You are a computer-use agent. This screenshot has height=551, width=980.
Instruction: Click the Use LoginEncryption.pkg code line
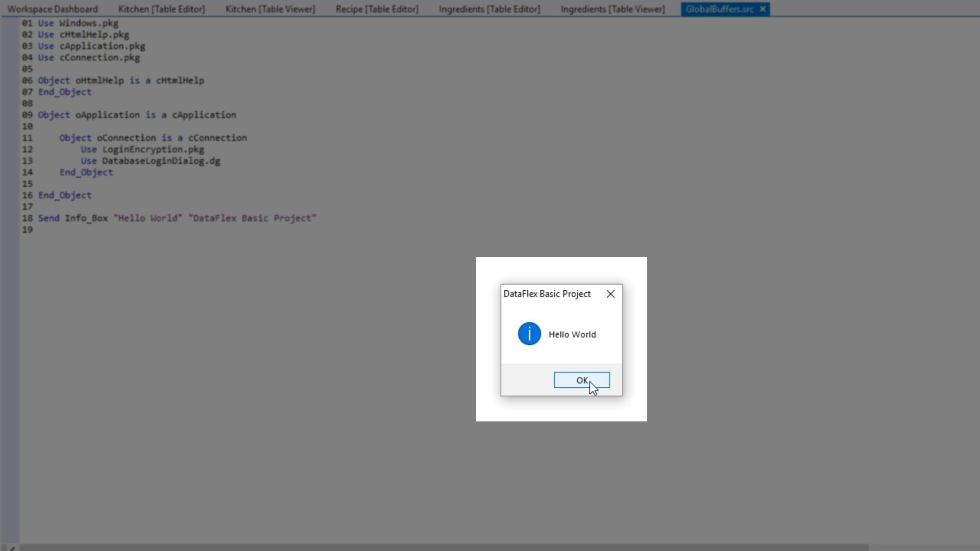[142, 149]
